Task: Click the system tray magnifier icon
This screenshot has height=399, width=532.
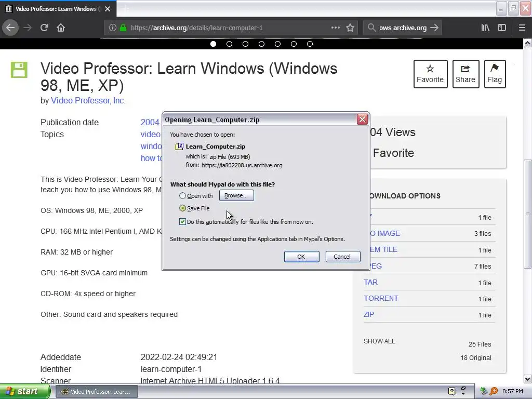Action: (x=494, y=391)
